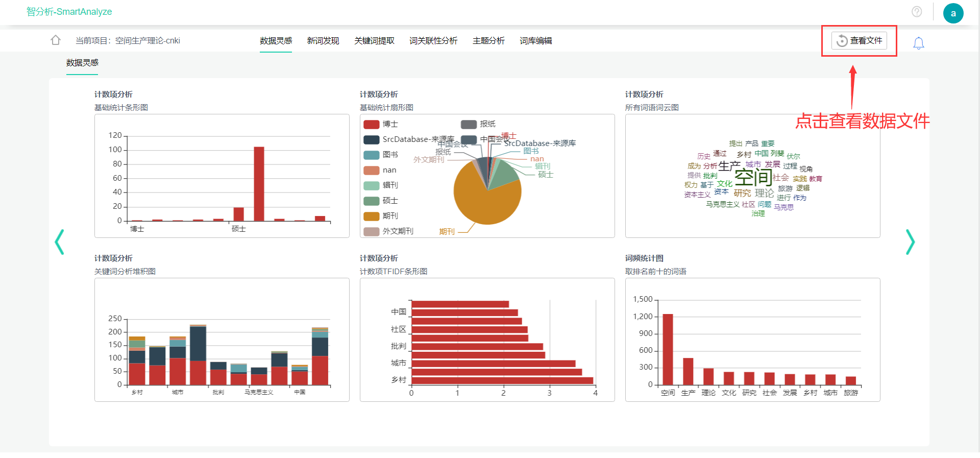
Task: Open the 关键词提取 menu item
Action: tap(375, 41)
